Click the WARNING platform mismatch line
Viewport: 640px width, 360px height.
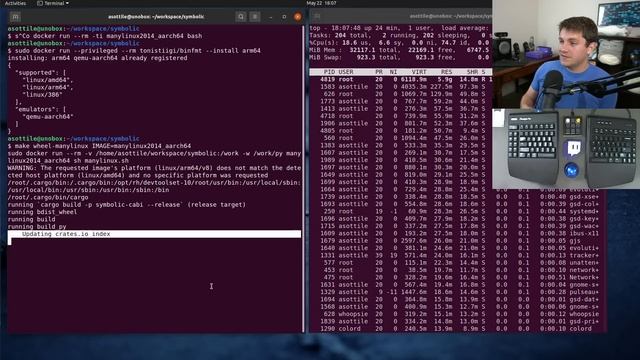pyautogui.click(x=154, y=171)
